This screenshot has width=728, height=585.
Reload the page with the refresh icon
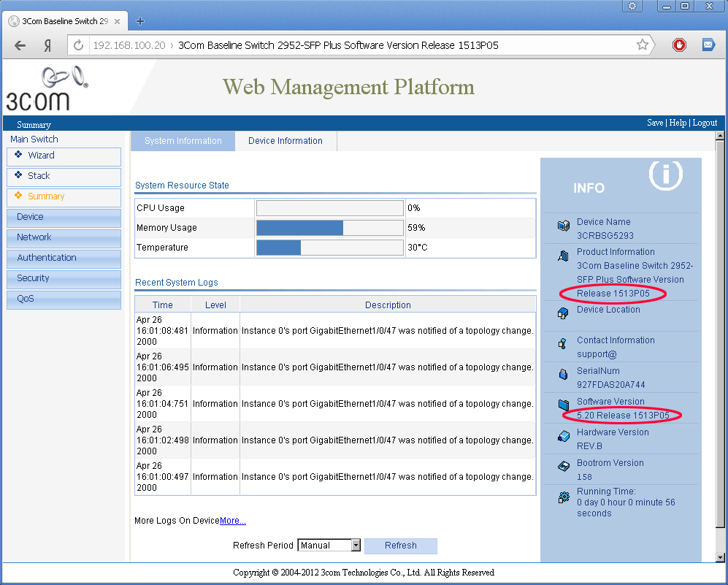click(x=78, y=45)
